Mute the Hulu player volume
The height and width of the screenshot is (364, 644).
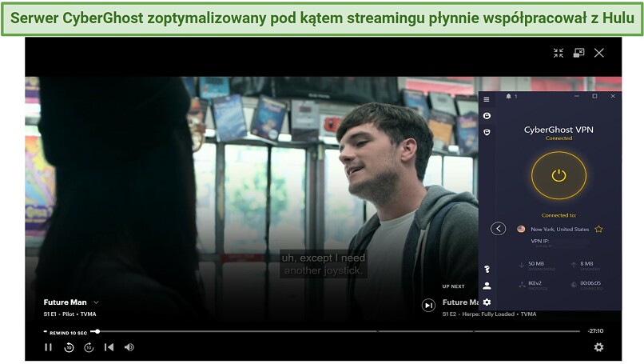(x=129, y=347)
